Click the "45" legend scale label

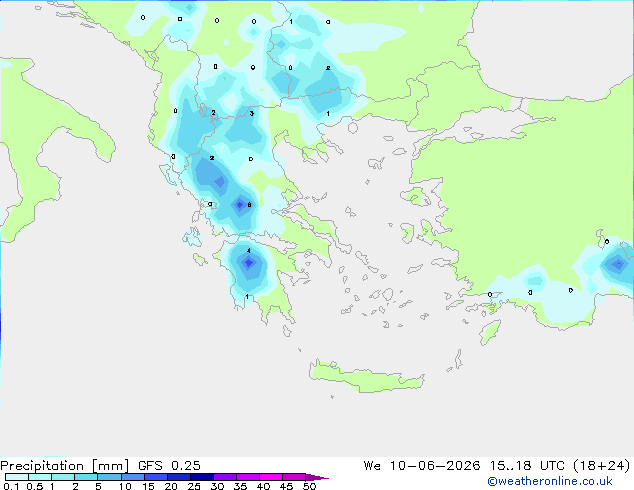pos(286,486)
